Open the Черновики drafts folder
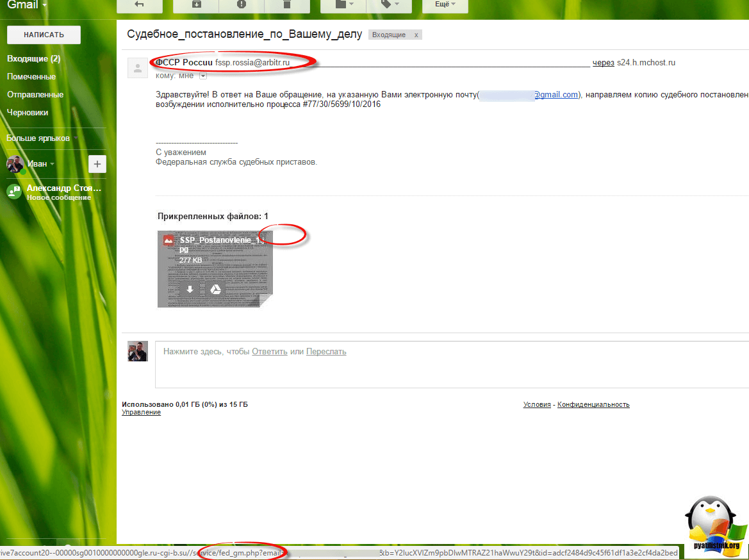 [x=28, y=113]
